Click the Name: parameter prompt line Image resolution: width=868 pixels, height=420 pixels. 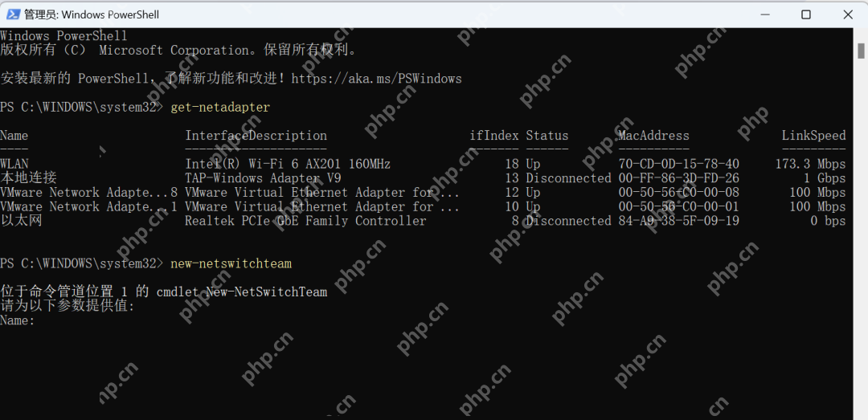[x=18, y=320]
